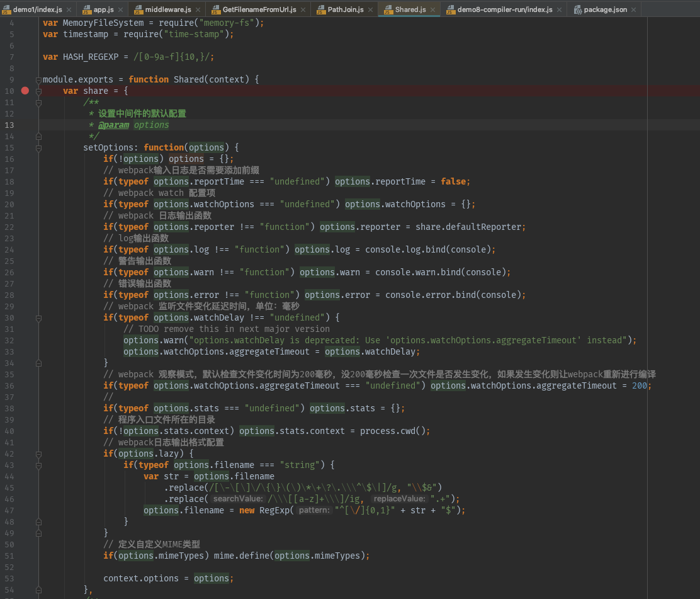Fold the doc comment starting line 11
The width and height of the screenshot is (700, 599).
[x=39, y=103]
